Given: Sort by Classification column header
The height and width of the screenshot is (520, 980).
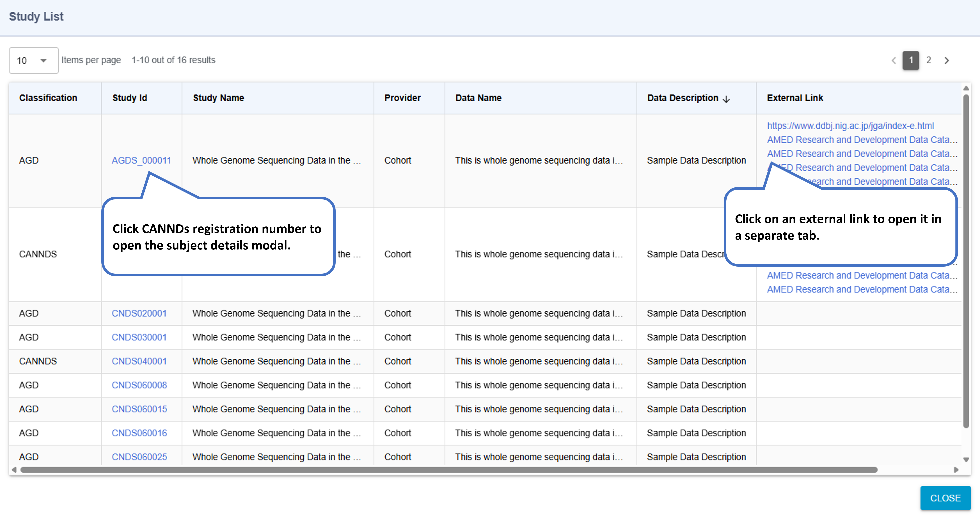Looking at the screenshot, I should [48, 98].
